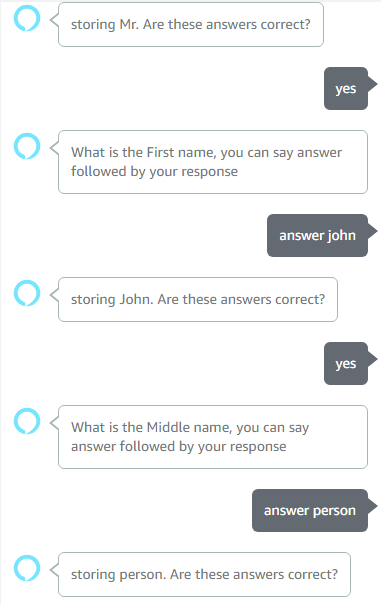Viewport: 381px width, 604px height.
Task: Click Alexa icon beside 'storing John' message
Action: 27,293
